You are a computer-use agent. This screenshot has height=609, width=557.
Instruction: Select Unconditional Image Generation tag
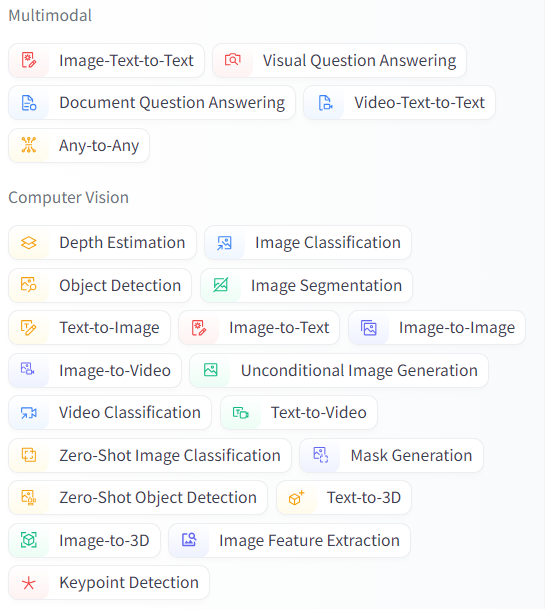[x=339, y=370]
